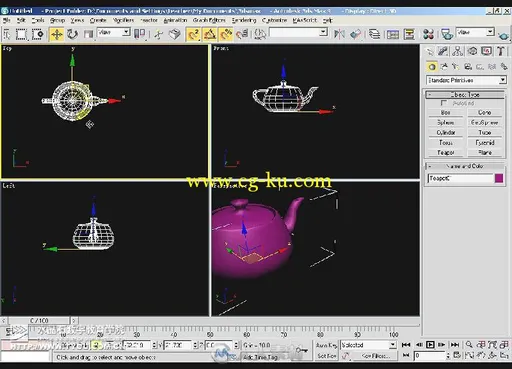Open the Utilities hammer tab
The width and height of the screenshot is (512, 369).
click(x=500, y=51)
